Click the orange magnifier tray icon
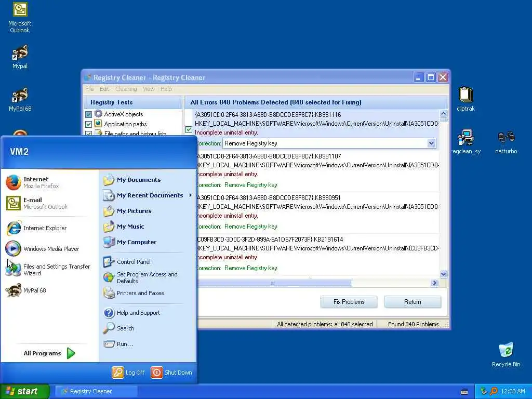 pyautogui.click(x=494, y=391)
